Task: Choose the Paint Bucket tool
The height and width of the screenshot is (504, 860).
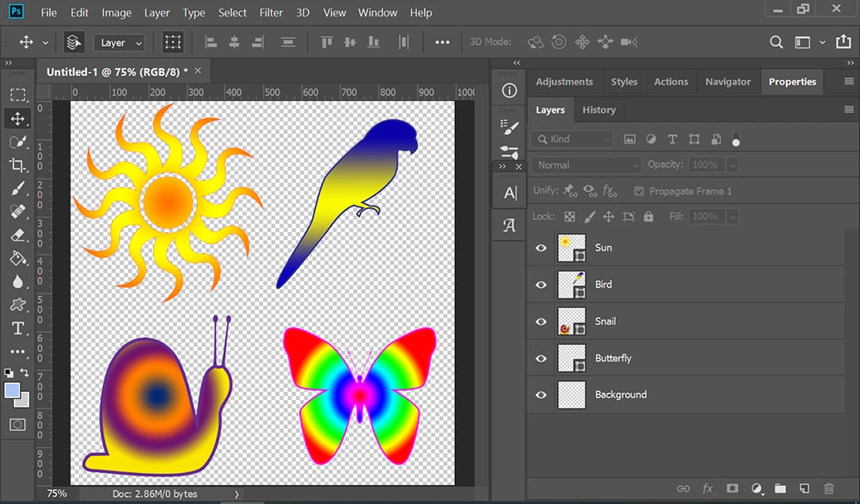Action: pyautogui.click(x=17, y=258)
